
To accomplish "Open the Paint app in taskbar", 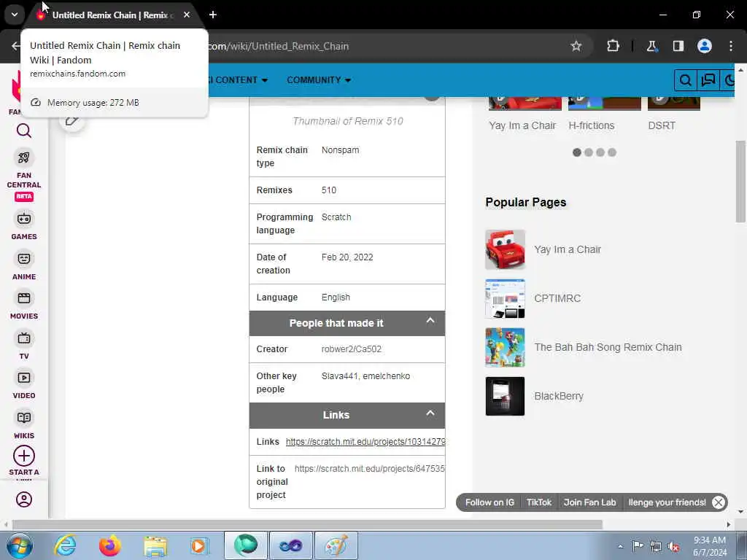I will point(336,545).
